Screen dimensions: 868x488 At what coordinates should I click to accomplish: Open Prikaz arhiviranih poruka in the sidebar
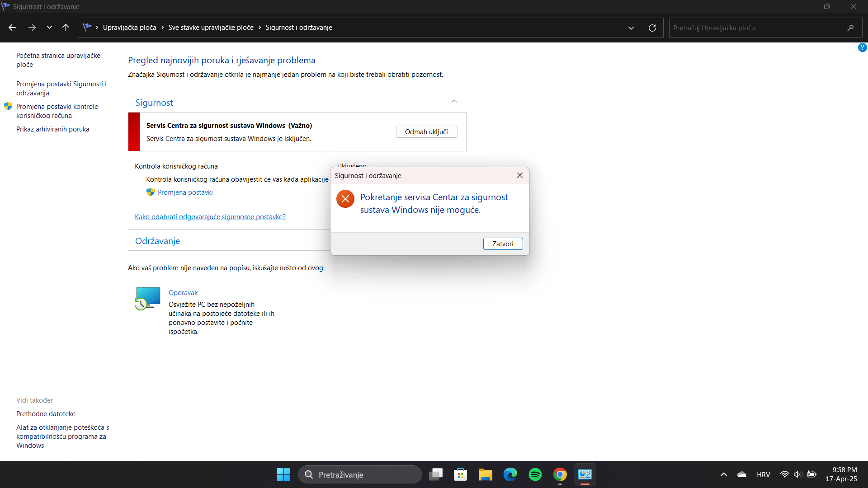(53, 129)
